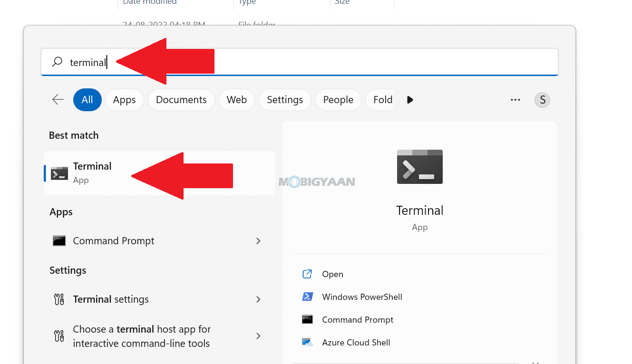632x364 pixels.
Task: Expand options for Command Prompt
Action: (258, 240)
